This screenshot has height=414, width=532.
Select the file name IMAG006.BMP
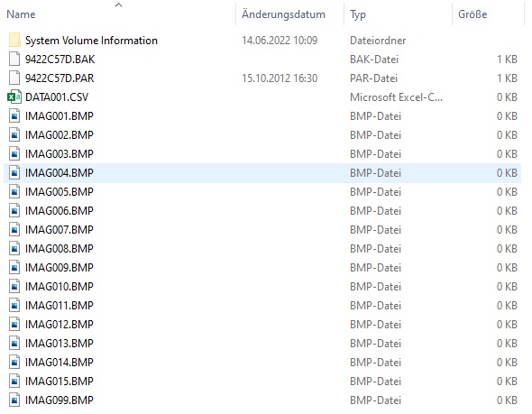tap(60, 211)
